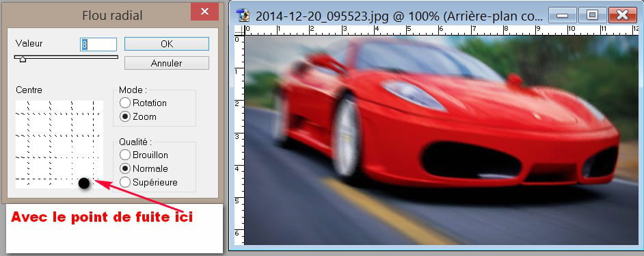Close the Flou radial dialog
This screenshot has width=644, height=256.
204,12
